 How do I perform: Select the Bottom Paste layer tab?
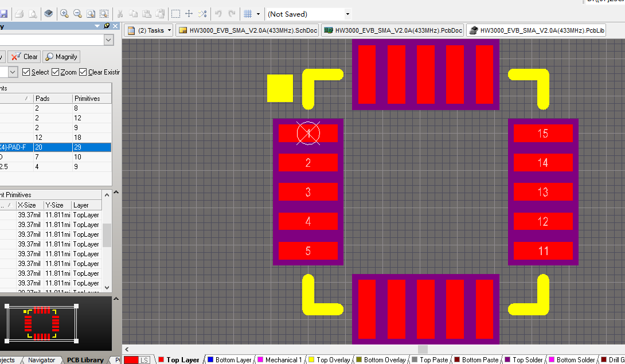click(x=476, y=359)
